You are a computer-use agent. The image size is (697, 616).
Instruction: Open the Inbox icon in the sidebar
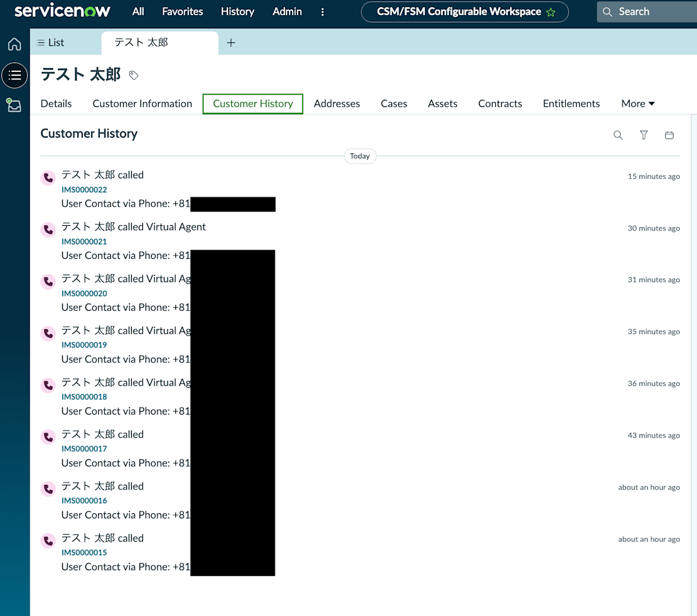14,105
